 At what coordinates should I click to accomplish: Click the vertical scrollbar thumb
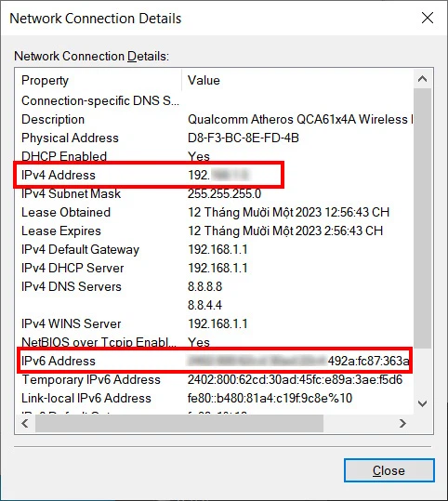tap(422, 218)
